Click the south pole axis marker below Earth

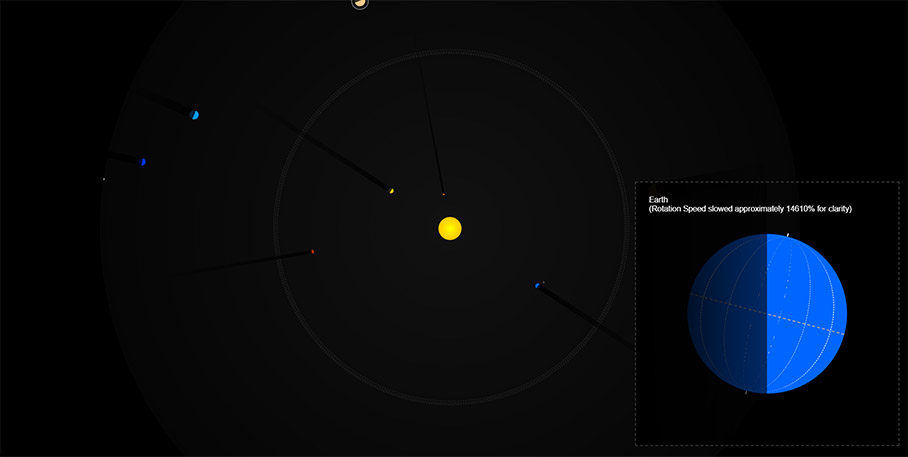click(x=746, y=393)
